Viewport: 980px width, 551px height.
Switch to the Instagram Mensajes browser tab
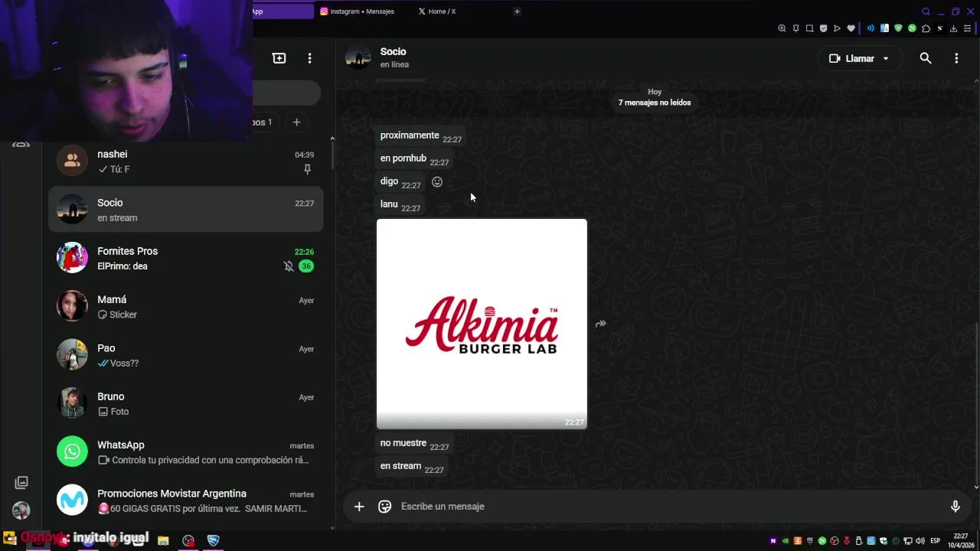click(358, 11)
